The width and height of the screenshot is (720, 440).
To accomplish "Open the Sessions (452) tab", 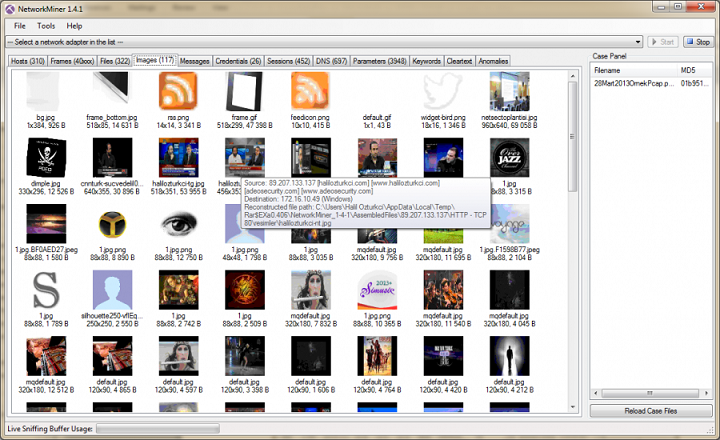I will [x=288, y=61].
